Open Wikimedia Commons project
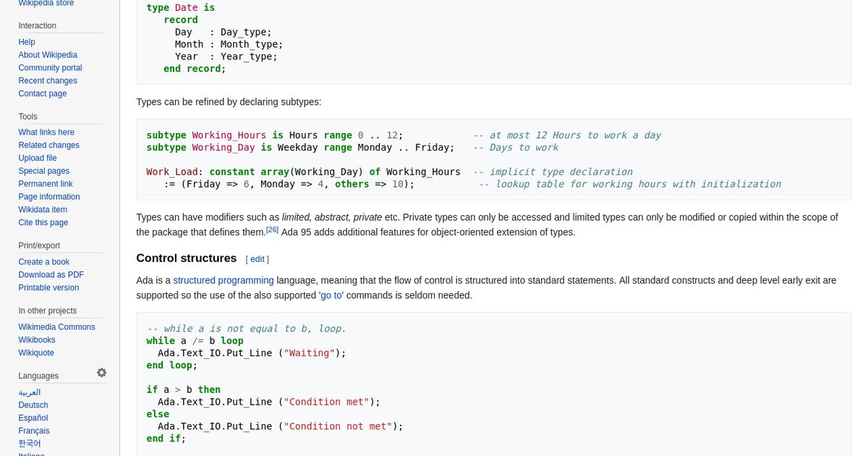The image size is (868, 456). [x=56, y=326]
